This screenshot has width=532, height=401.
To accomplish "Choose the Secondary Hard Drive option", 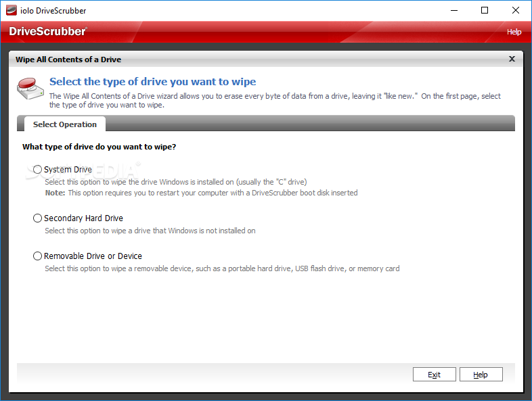I will click(37, 218).
